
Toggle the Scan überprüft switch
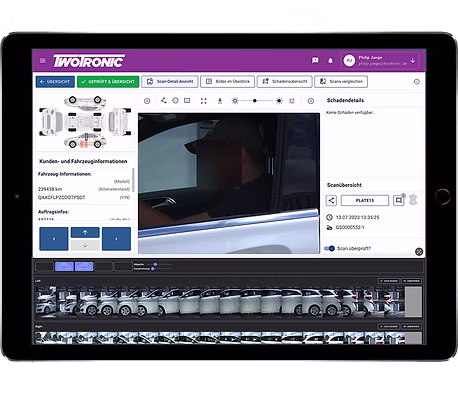coord(329,248)
